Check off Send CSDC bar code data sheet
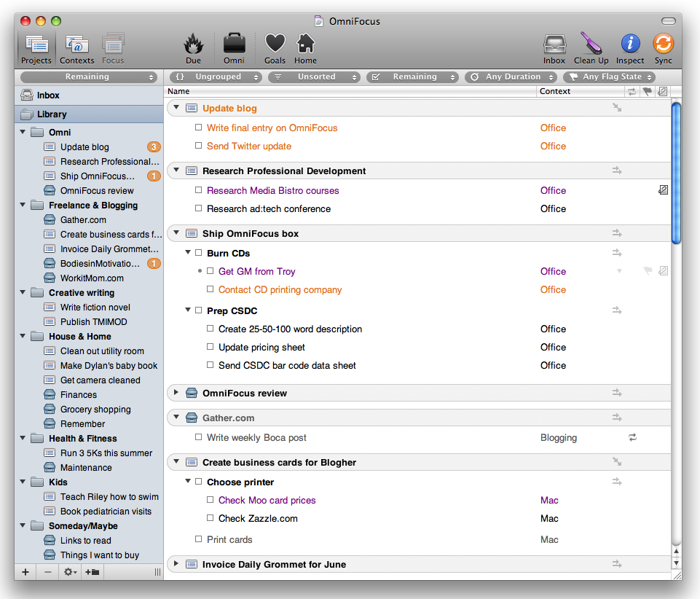700x599 pixels. click(210, 365)
